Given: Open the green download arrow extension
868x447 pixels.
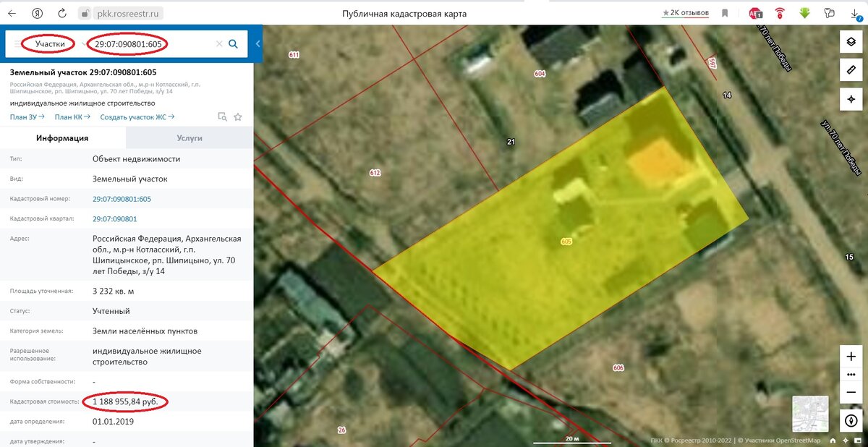Looking at the screenshot, I should point(804,13).
